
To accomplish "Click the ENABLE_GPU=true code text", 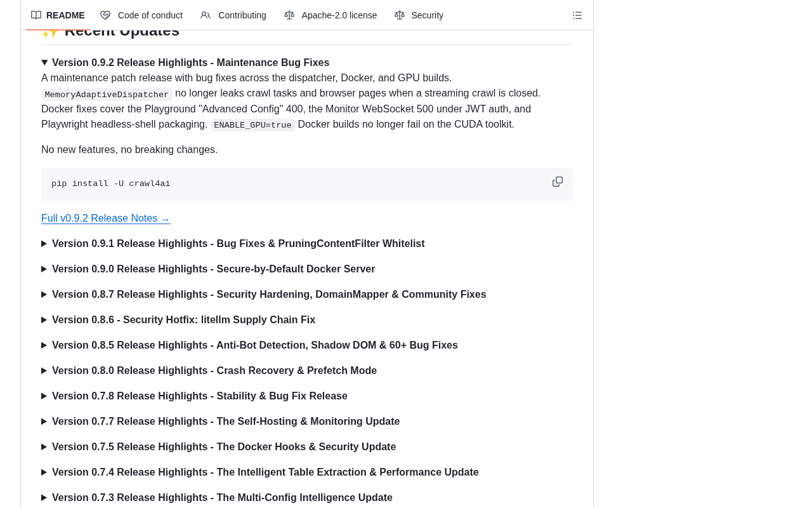I will [x=252, y=125].
